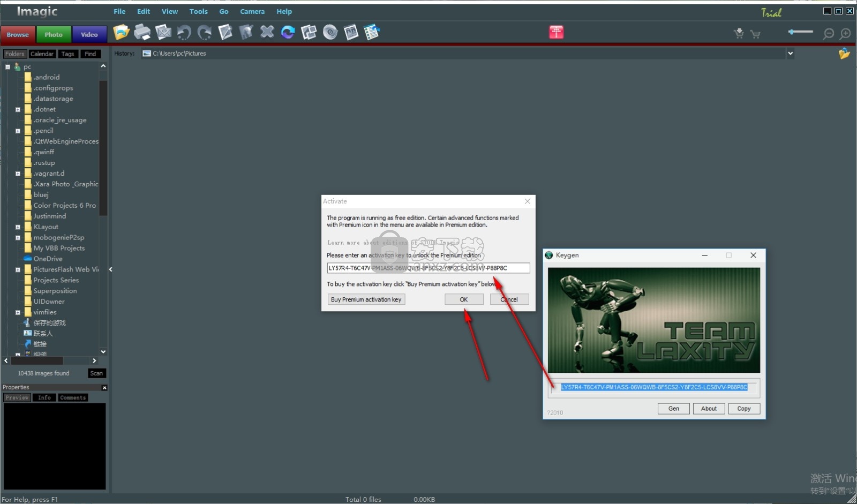Select the Find tab
Screen dimensions: 857x504
tap(91, 54)
